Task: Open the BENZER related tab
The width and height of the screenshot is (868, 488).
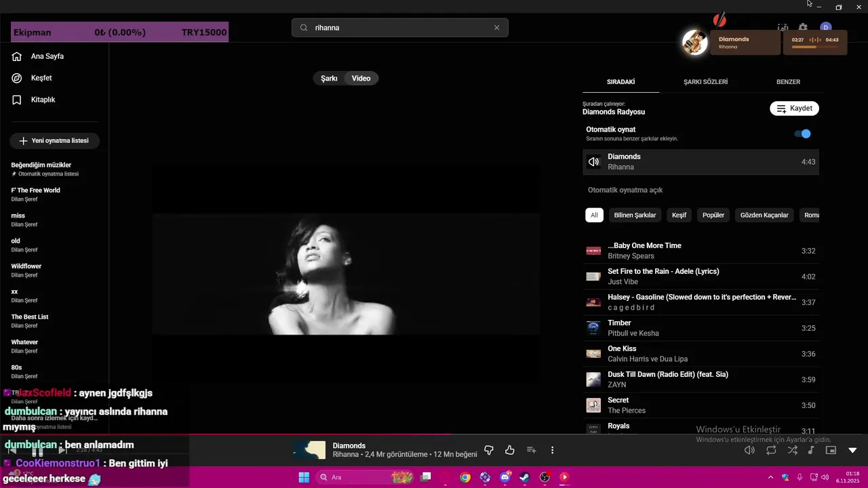Action: click(788, 81)
